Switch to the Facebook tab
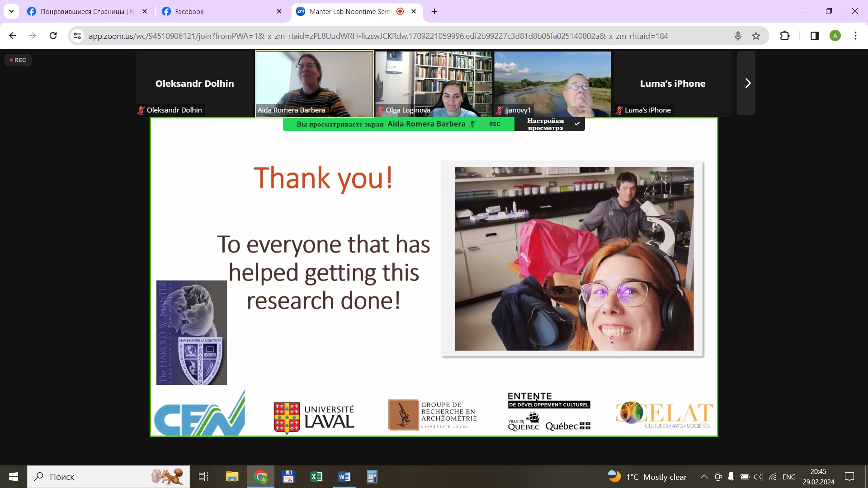Viewport: 868px width, 488px height. tap(222, 11)
